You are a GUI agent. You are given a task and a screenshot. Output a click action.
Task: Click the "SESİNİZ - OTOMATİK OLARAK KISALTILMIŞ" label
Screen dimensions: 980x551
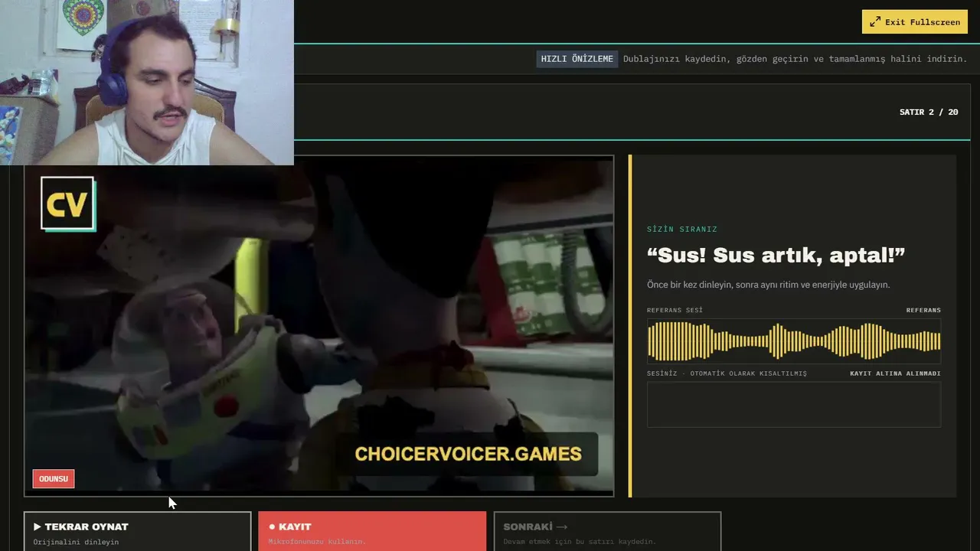pyautogui.click(x=727, y=373)
